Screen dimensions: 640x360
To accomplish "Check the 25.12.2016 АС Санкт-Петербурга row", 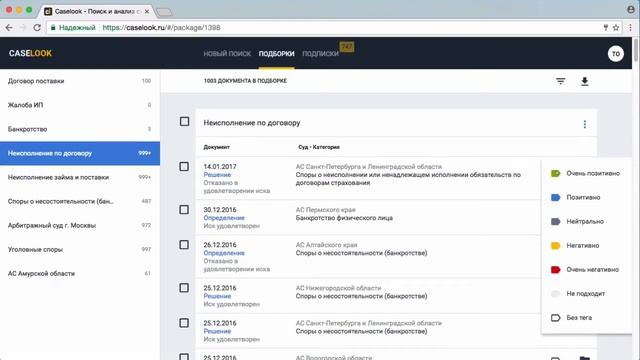I will click(184, 323).
